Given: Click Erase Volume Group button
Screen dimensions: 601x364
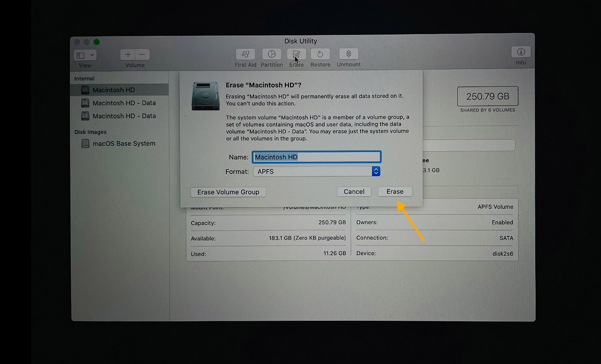Looking at the screenshot, I should pos(228,192).
